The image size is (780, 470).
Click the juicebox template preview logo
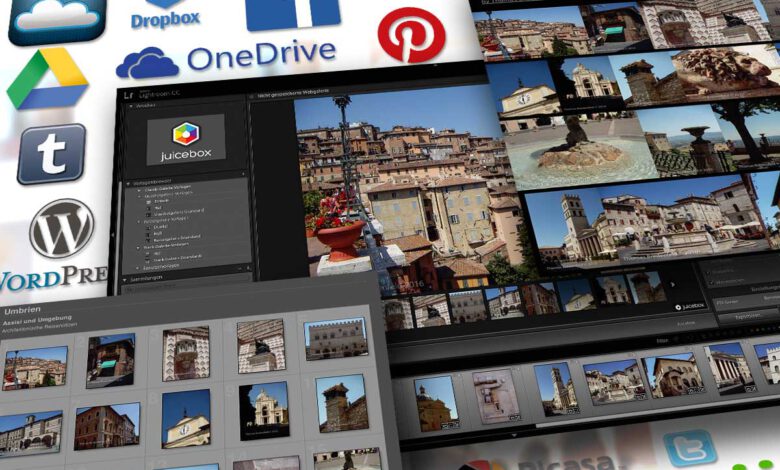click(186, 139)
